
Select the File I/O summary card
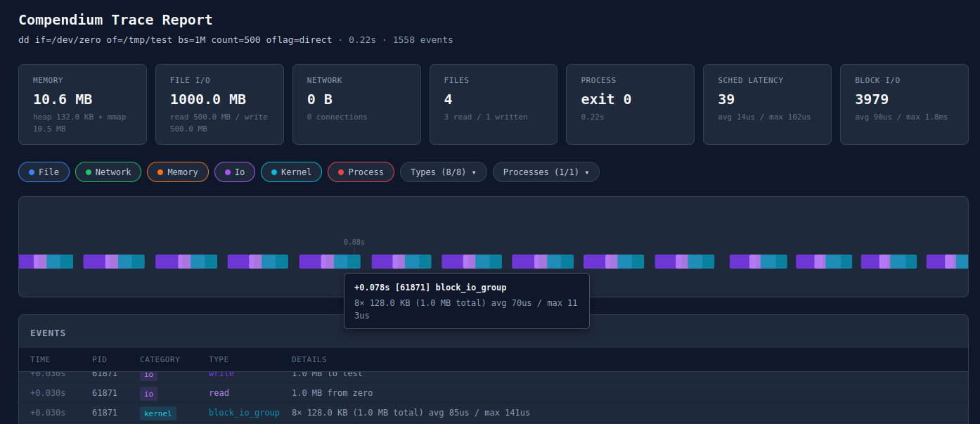219,104
